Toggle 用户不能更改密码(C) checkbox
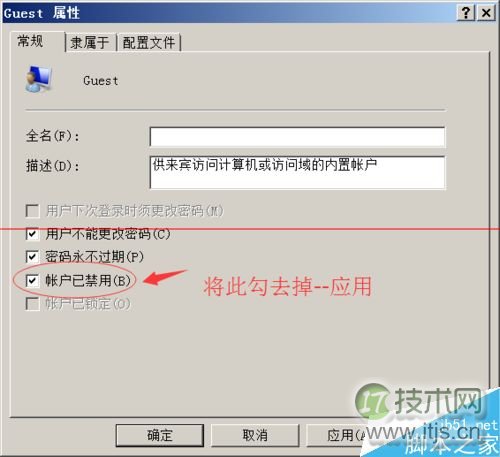Viewport: 500px width, 457px height. click(32, 234)
